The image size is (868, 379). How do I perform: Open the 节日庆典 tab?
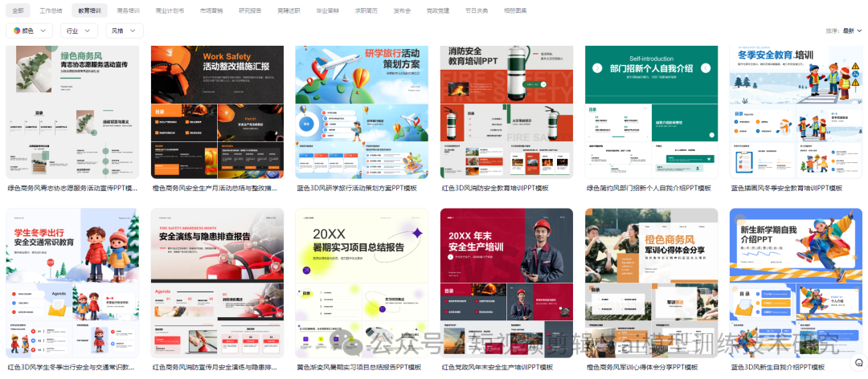coord(477,10)
